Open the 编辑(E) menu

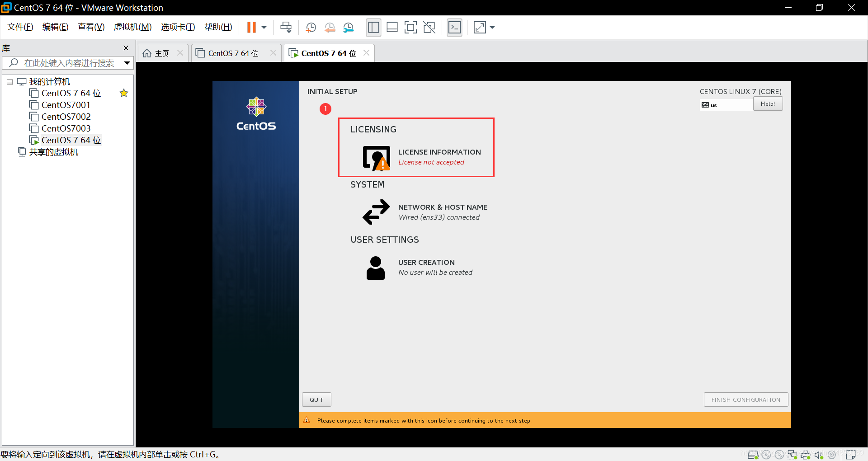[55, 27]
